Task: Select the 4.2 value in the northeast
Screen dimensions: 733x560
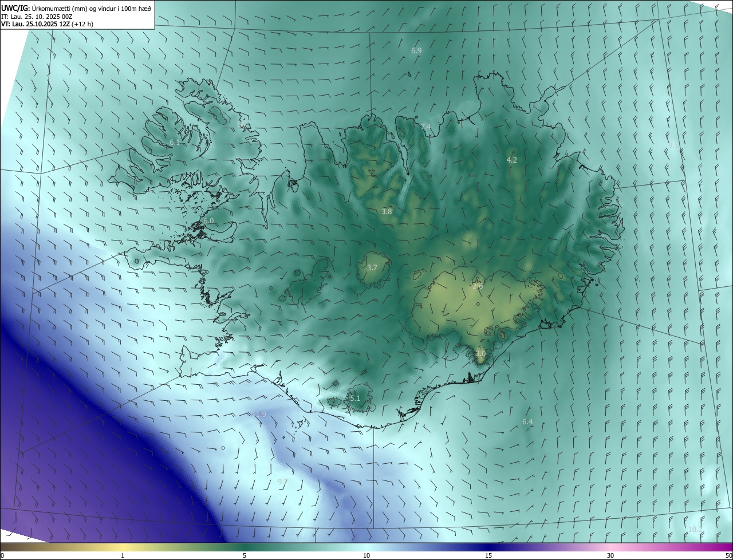Action: coord(512,160)
